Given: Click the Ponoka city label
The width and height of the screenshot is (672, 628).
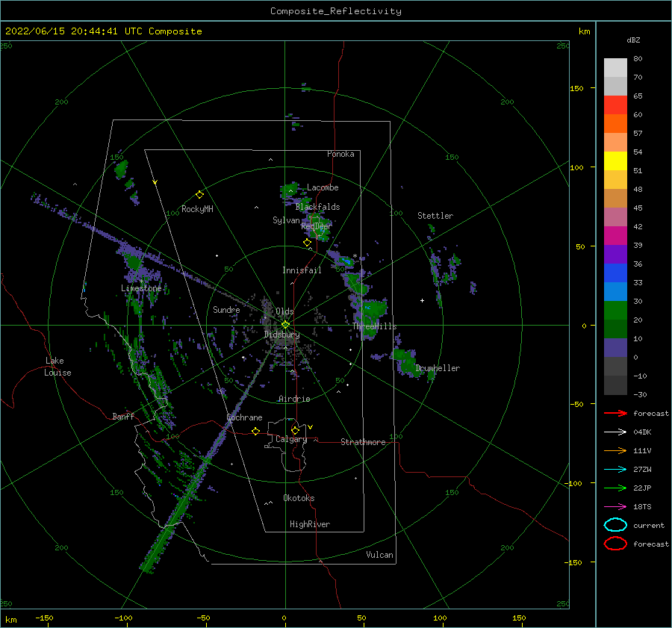Looking at the screenshot, I should tap(340, 154).
